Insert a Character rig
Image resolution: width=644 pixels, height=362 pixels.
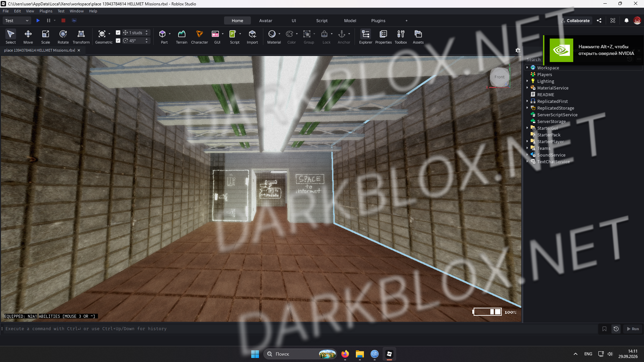[x=200, y=37]
